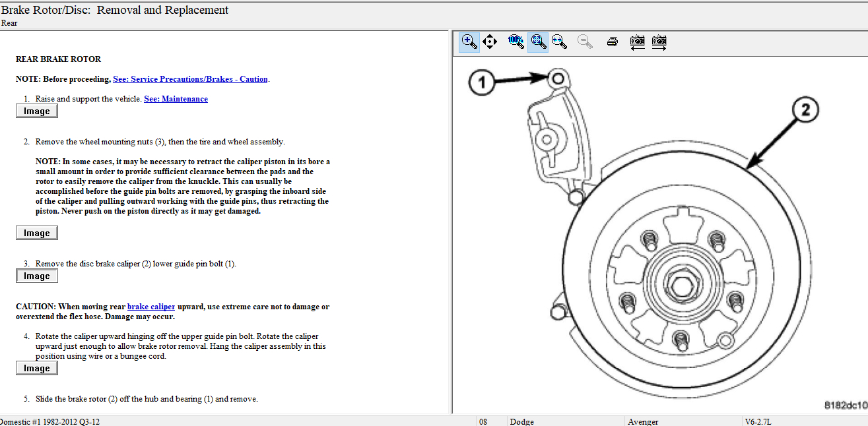Click Image button under step 1
The image size is (868, 426).
point(37,111)
